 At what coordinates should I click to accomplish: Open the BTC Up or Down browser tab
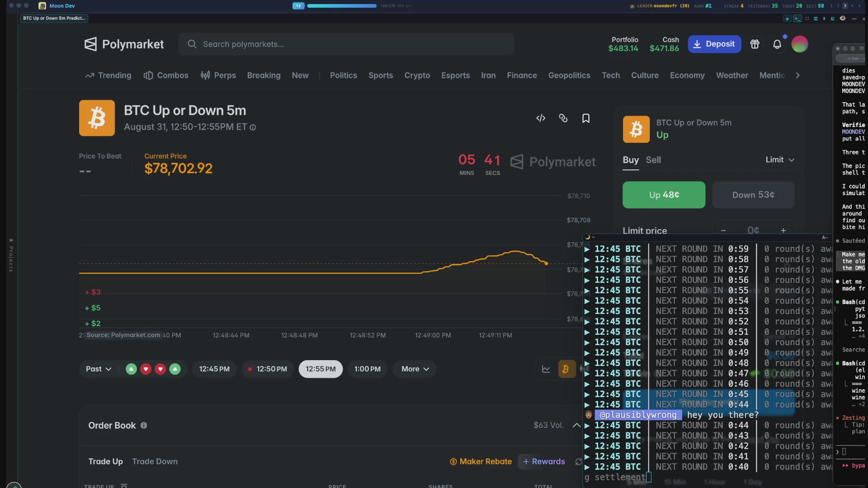(x=54, y=19)
